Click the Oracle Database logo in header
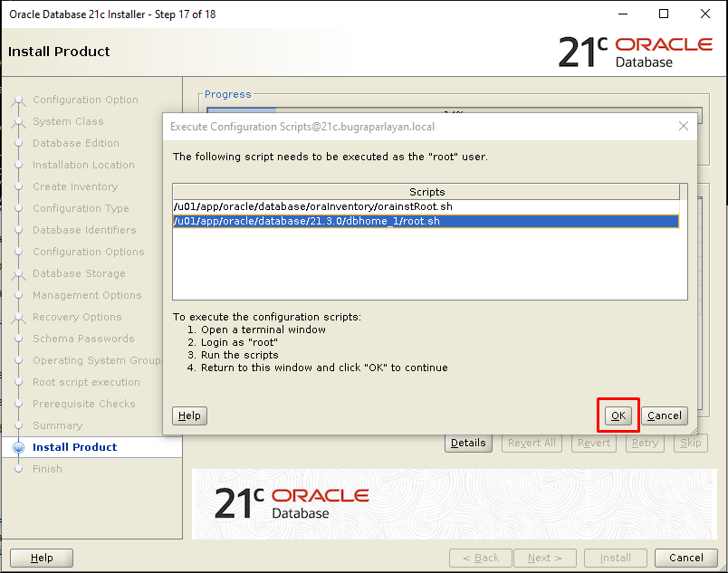The width and height of the screenshot is (728, 573). point(635,52)
